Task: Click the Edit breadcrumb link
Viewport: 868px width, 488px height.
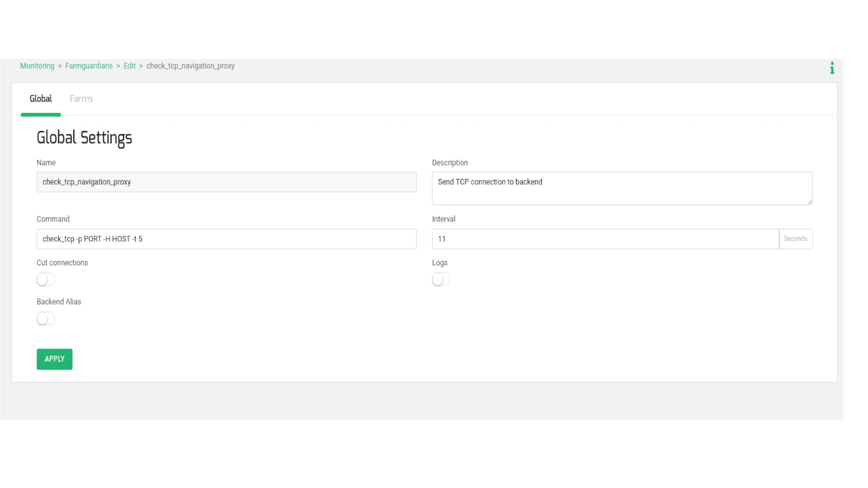Action: pos(129,66)
